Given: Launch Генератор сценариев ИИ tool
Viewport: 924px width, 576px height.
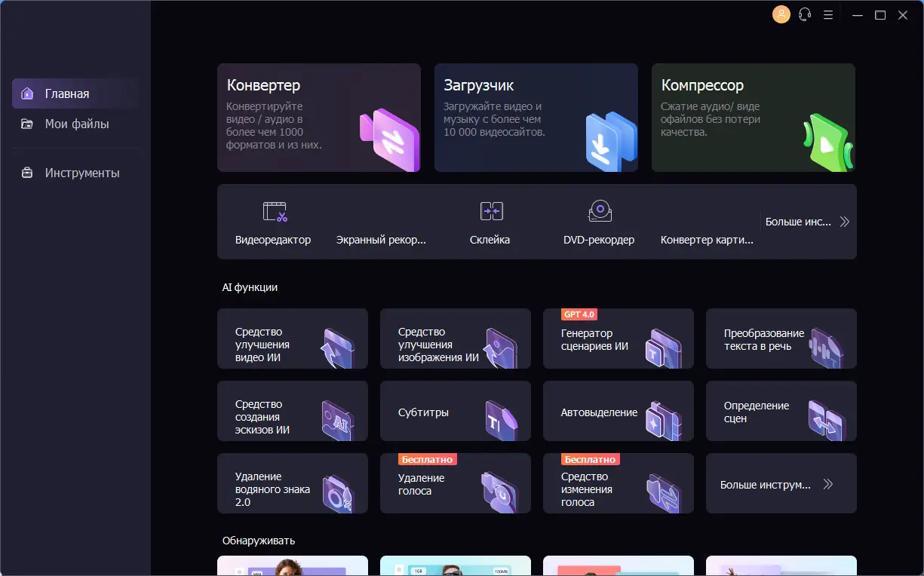Looking at the screenshot, I should (619, 339).
